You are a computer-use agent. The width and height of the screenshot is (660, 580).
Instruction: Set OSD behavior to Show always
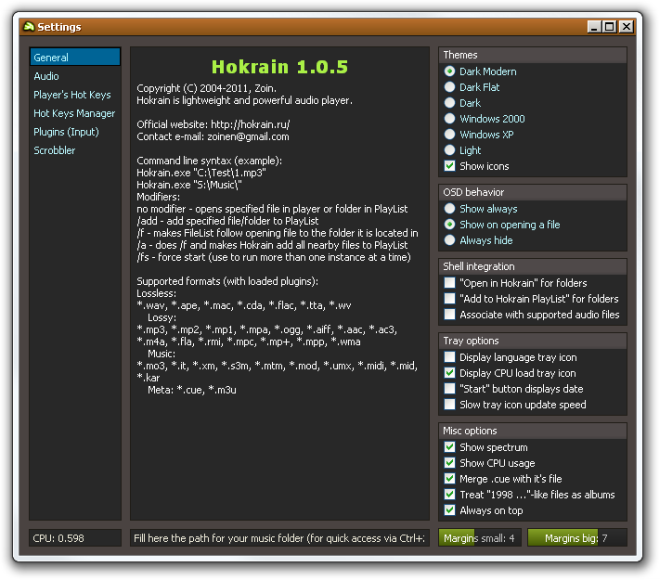(450, 209)
